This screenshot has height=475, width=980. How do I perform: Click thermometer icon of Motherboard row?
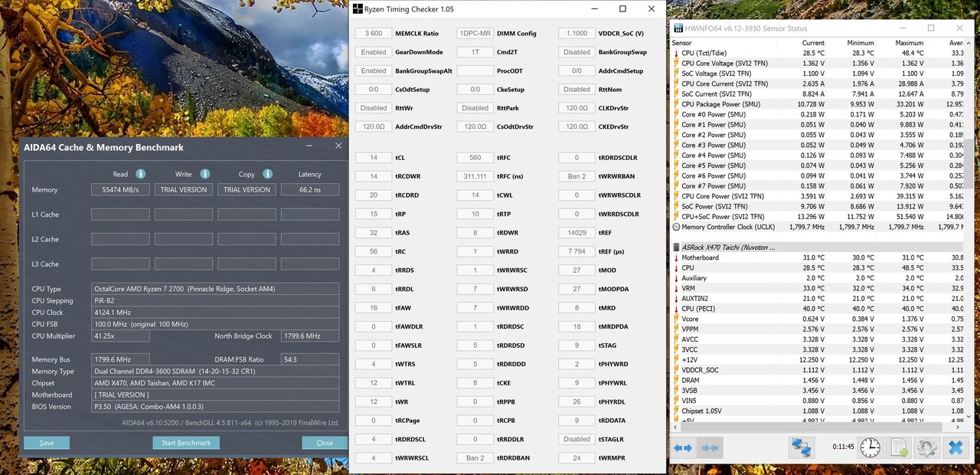tap(676, 257)
